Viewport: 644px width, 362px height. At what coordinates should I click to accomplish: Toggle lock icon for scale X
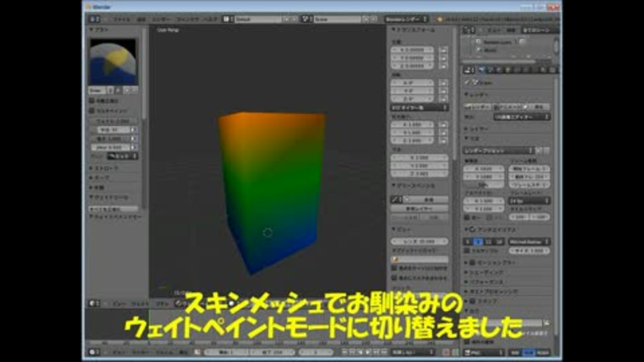pyautogui.click(x=443, y=124)
